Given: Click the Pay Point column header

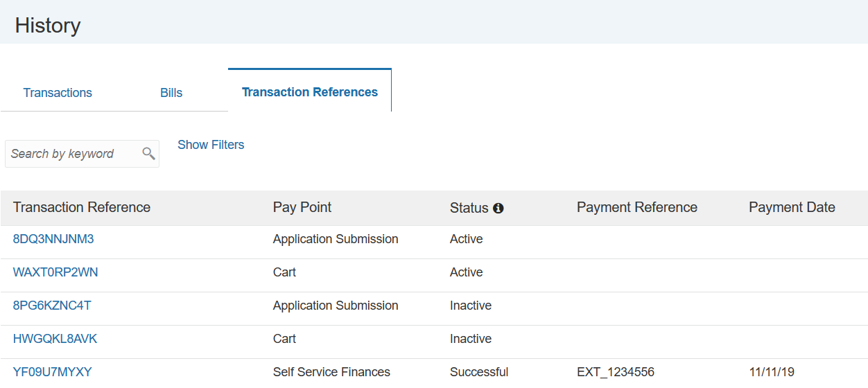Looking at the screenshot, I should point(302,207).
